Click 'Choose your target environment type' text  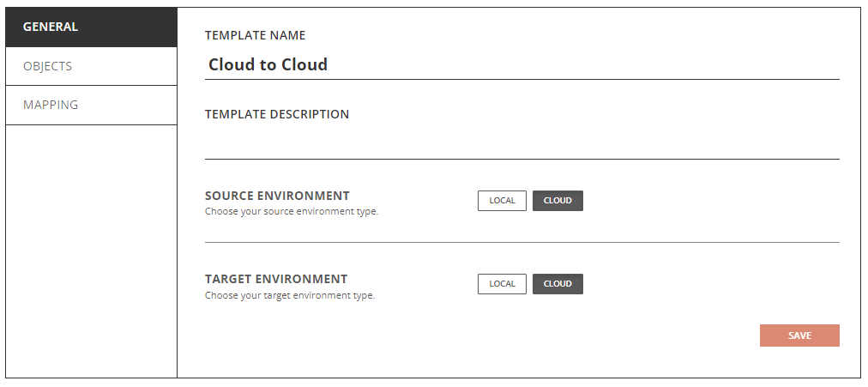290,295
